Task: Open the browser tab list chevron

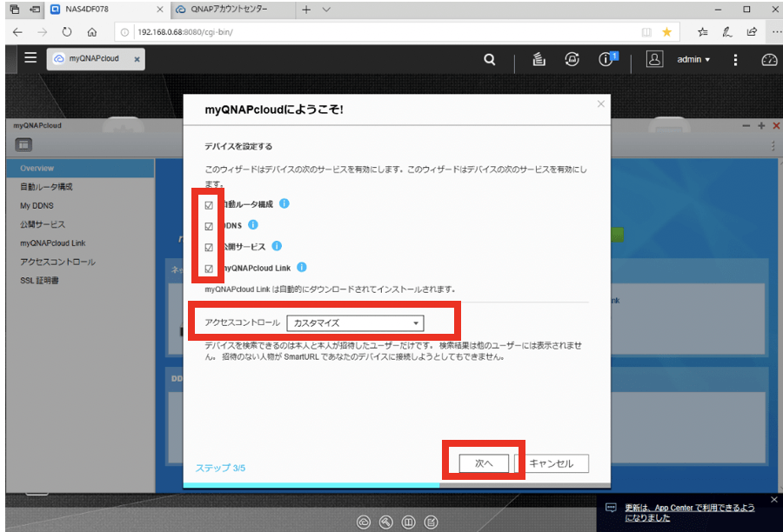Action: [326, 10]
